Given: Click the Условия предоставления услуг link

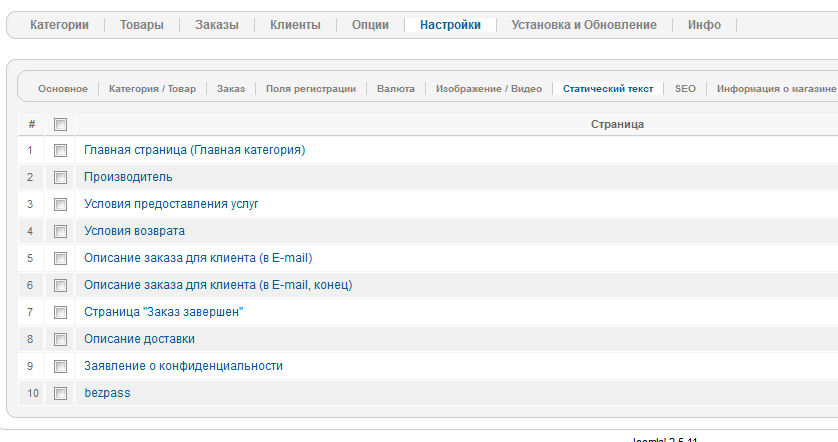Looking at the screenshot, I should pos(171,204).
